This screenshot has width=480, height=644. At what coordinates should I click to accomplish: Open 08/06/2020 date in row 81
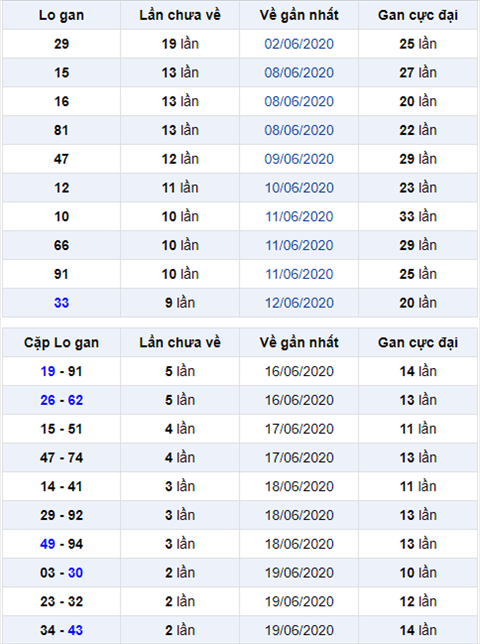pos(299,130)
